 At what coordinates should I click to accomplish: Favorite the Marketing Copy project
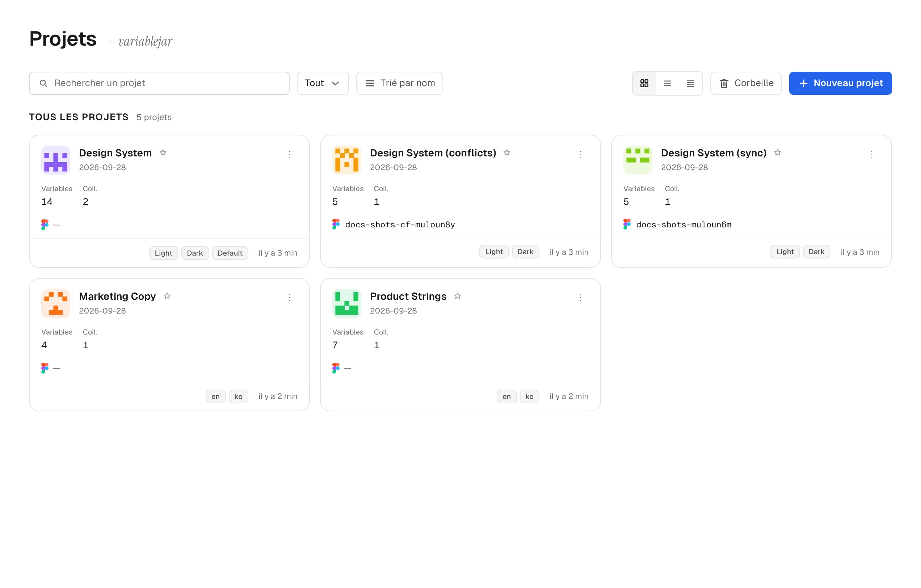tap(167, 296)
